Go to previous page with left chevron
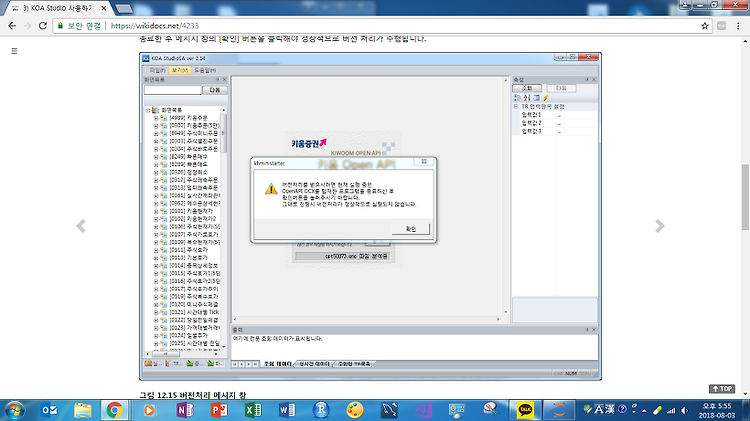750x421 pixels. tap(81, 226)
